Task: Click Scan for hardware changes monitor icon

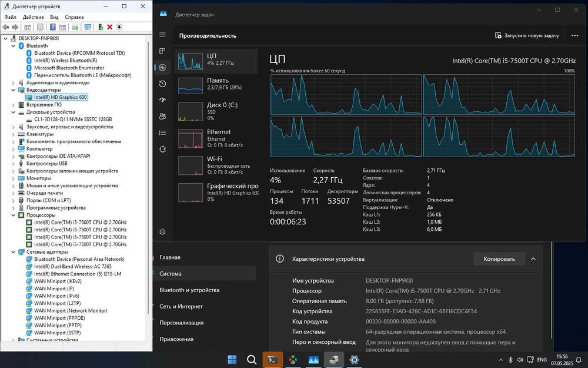Action: click(88, 27)
